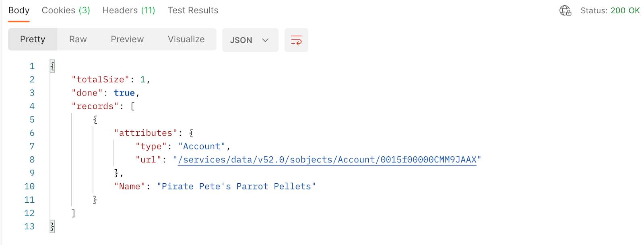Click the wrap lines icon

(x=296, y=40)
